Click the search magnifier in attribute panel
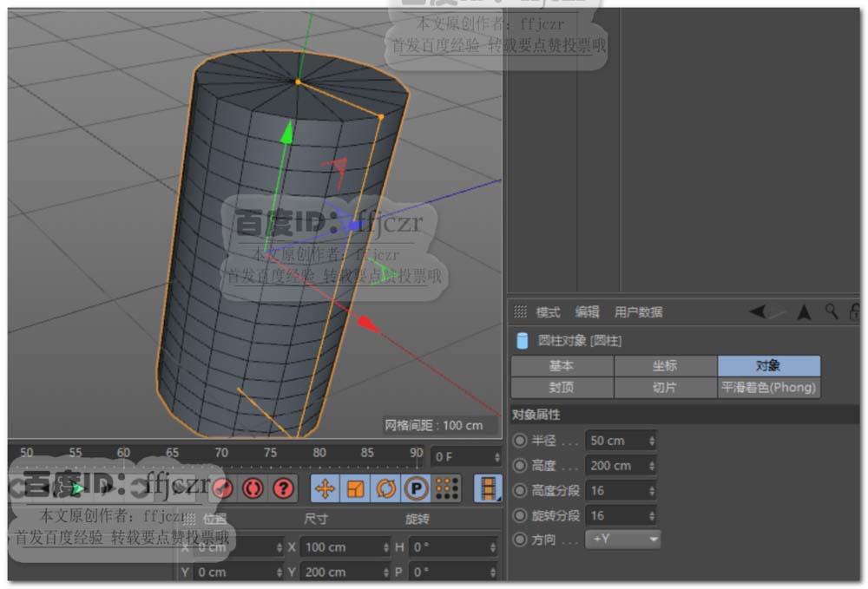This screenshot has height=589, width=868. 832,312
